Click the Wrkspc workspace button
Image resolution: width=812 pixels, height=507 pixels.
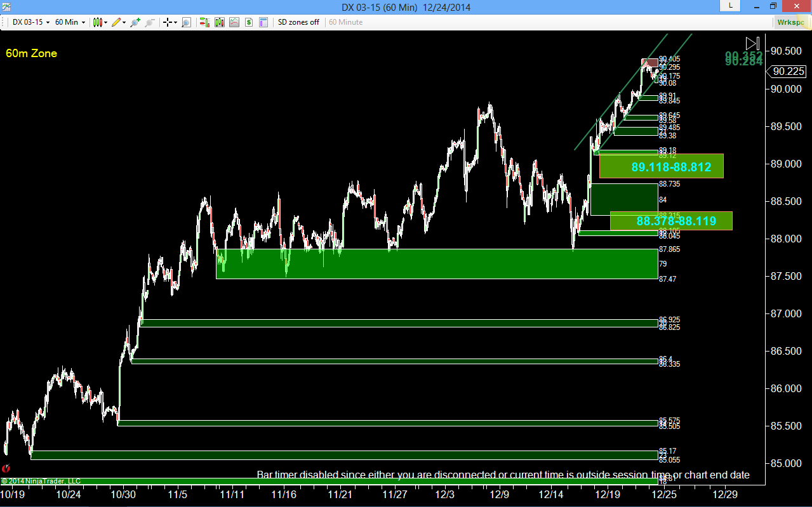click(x=792, y=22)
